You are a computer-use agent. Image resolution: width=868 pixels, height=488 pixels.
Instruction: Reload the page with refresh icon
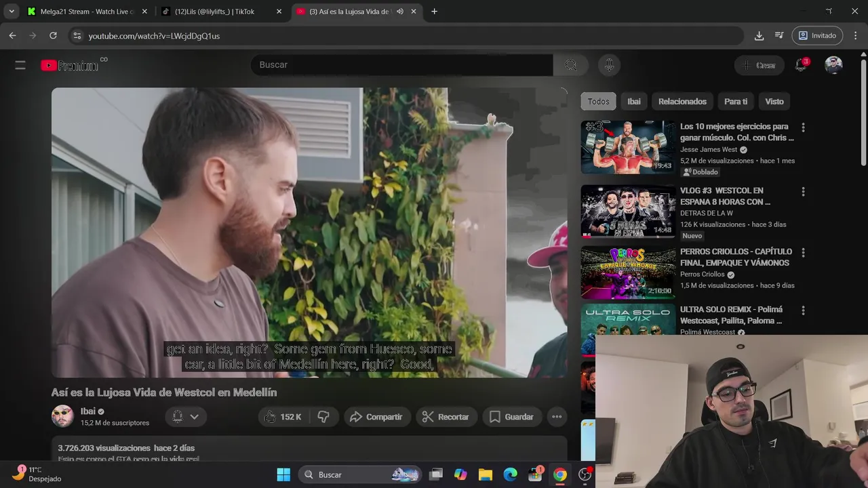53,35
